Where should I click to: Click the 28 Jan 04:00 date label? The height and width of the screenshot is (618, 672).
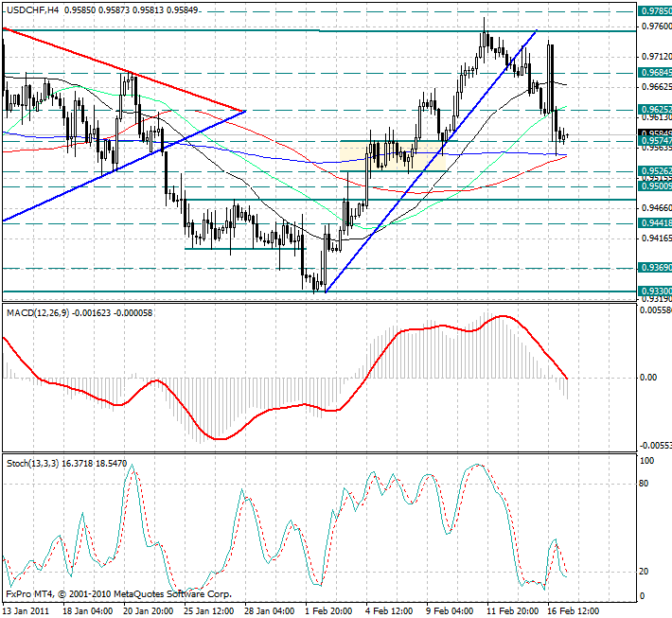pyautogui.click(x=270, y=610)
